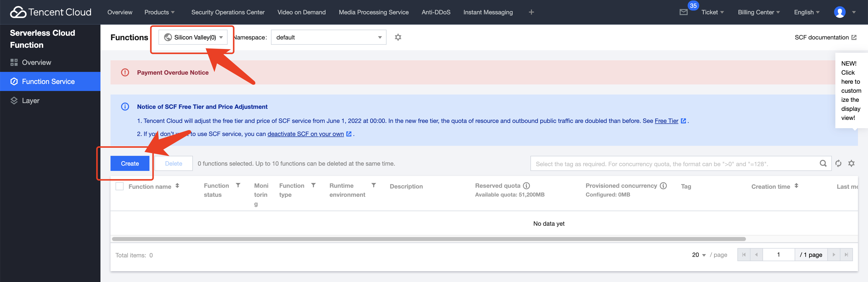Show Reserved quota info tooltip
The height and width of the screenshot is (282, 868).
pos(526,186)
